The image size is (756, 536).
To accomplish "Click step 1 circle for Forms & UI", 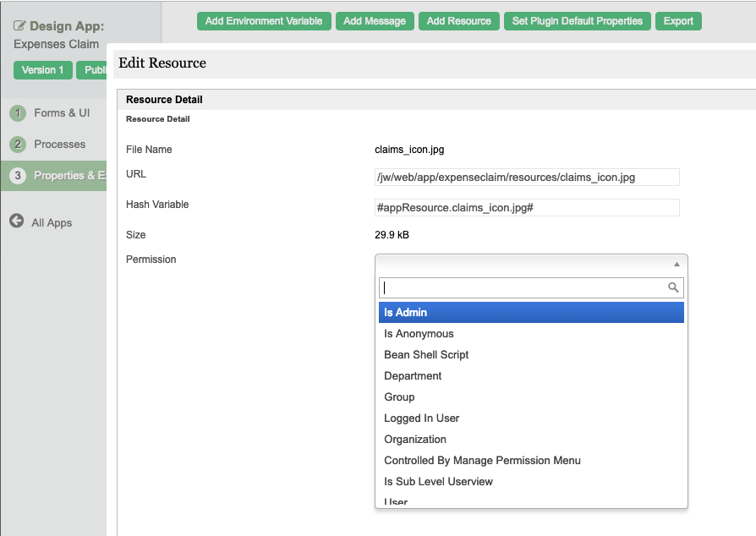I will click(x=18, y=113).
